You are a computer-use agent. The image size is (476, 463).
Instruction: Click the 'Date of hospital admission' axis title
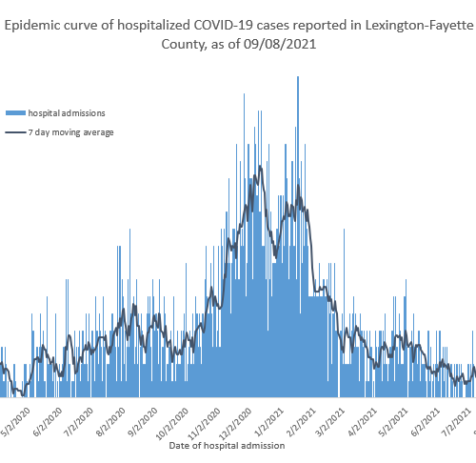click(227, 446)
